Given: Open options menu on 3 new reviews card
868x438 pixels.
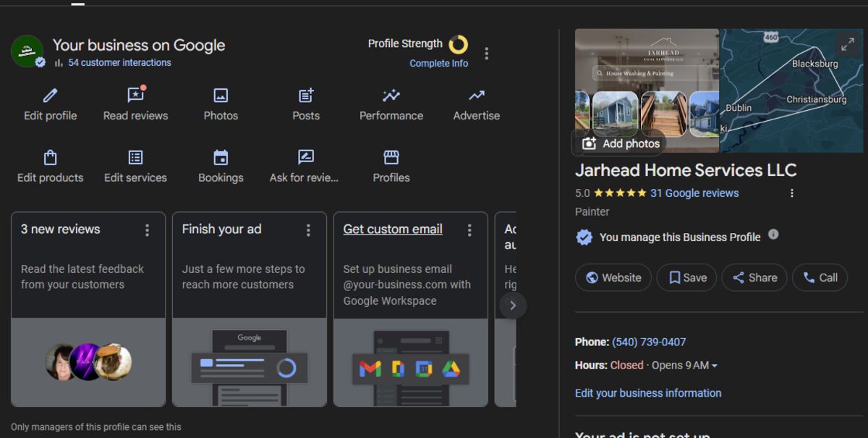Looking at the screenshot, I should point(148,230).
